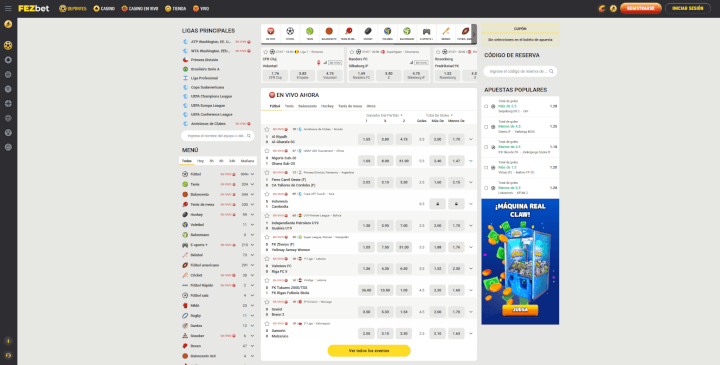Expand the Hockey category chevron

tap(252, 214)
